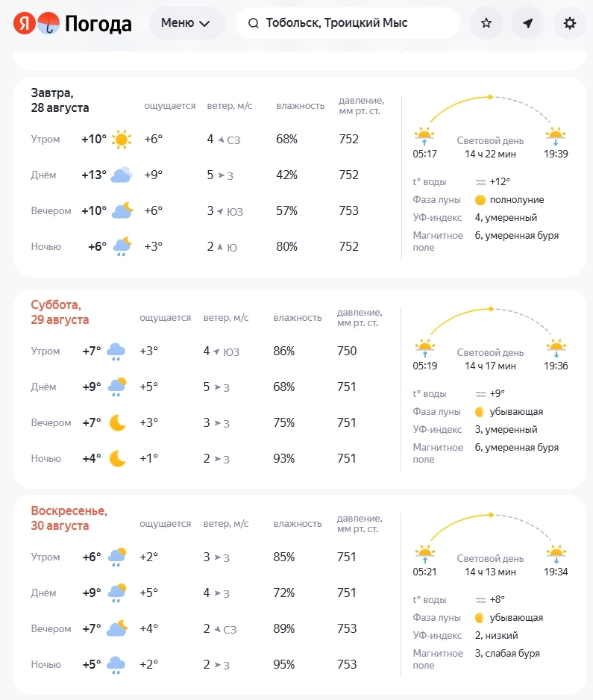Image resolution: width=593 pixels, height=700 pixels.
Task: Click the umbrella Погода logo icon
Action: (48, 23)
